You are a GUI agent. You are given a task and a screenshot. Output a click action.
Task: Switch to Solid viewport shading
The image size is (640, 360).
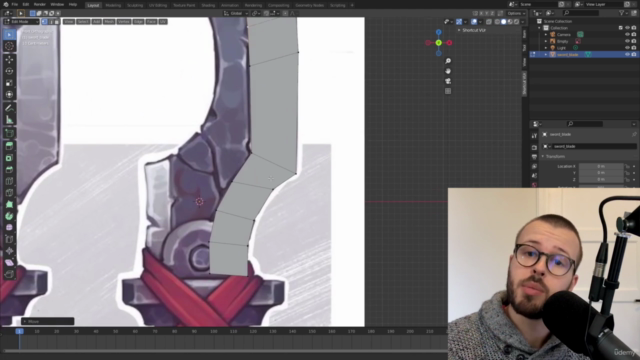pos(504,22)
